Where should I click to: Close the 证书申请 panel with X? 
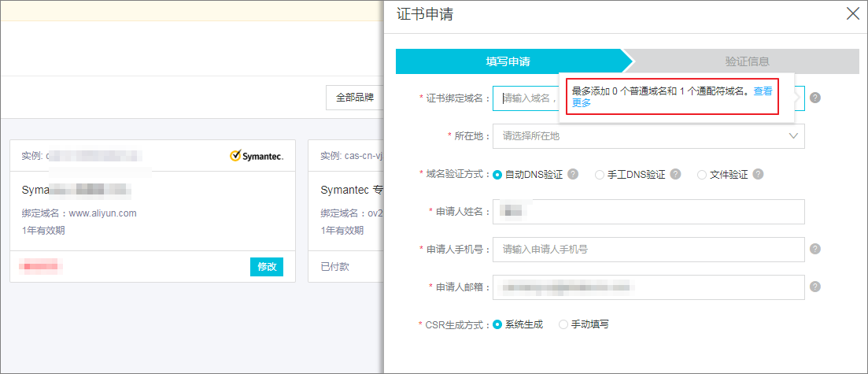852,14
